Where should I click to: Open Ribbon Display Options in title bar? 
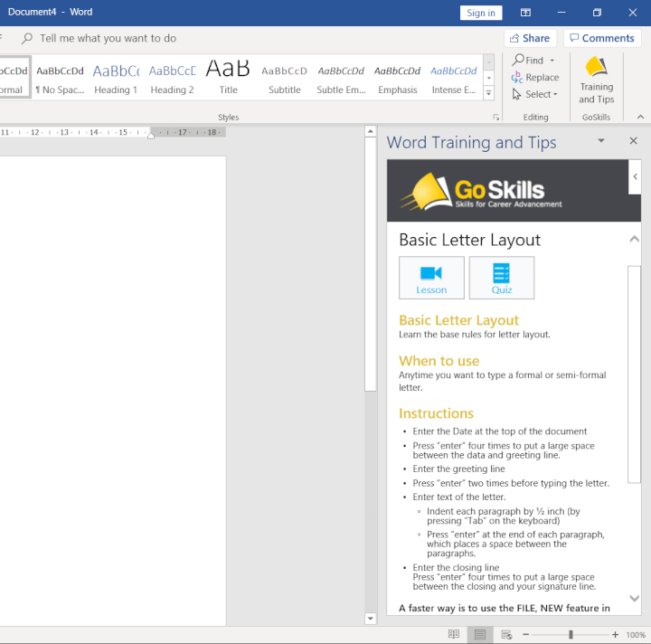[x=525, y=13]
